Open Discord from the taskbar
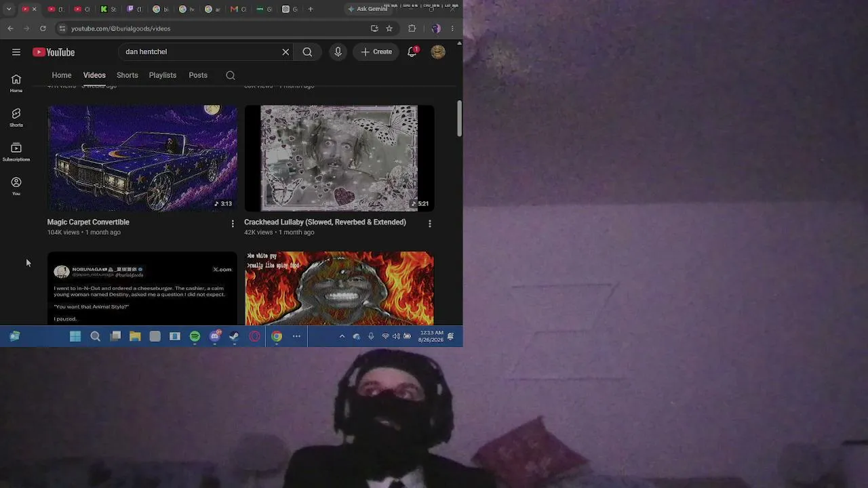The width and height of the screenshot is (868, 488). [215, 336]
